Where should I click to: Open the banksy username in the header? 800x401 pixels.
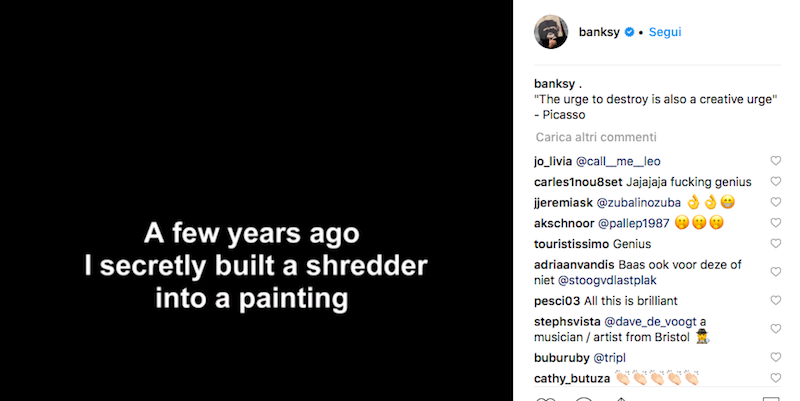[x=600, y=32]
